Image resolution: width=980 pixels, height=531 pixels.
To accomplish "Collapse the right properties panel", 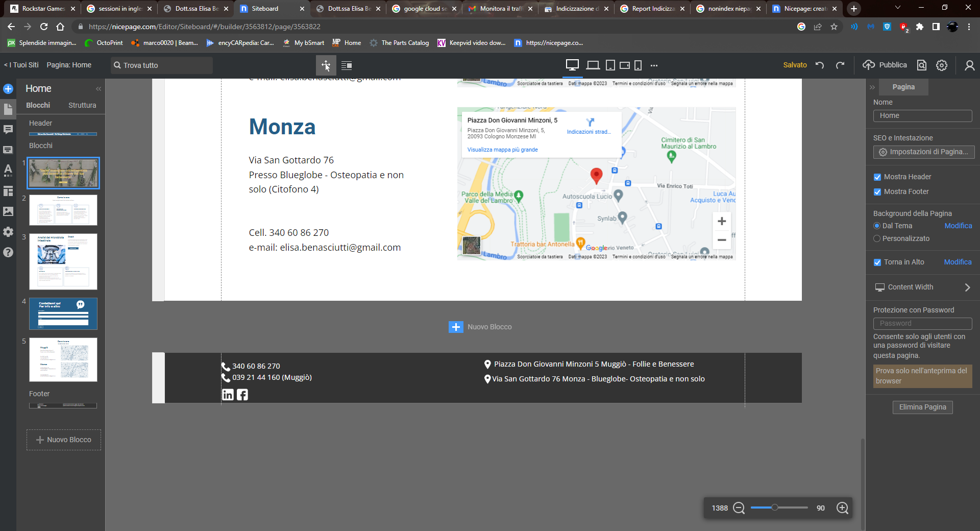I will coord(872,87).
